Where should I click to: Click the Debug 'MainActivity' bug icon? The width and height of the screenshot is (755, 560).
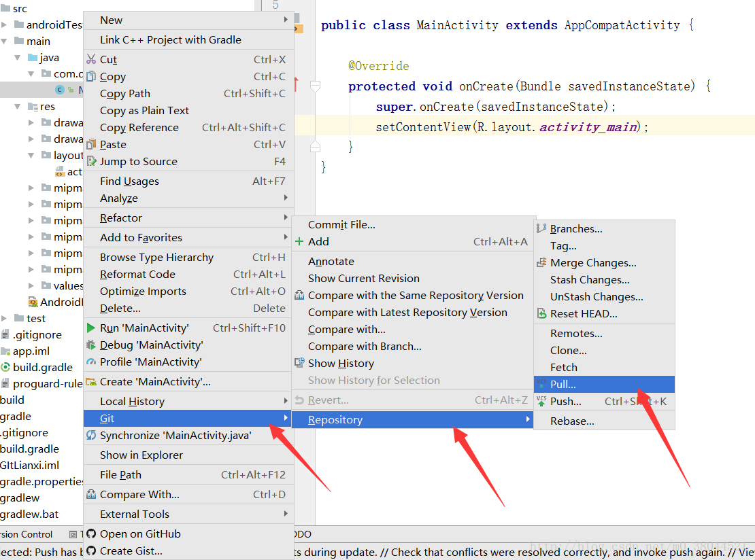coord(91,345)
